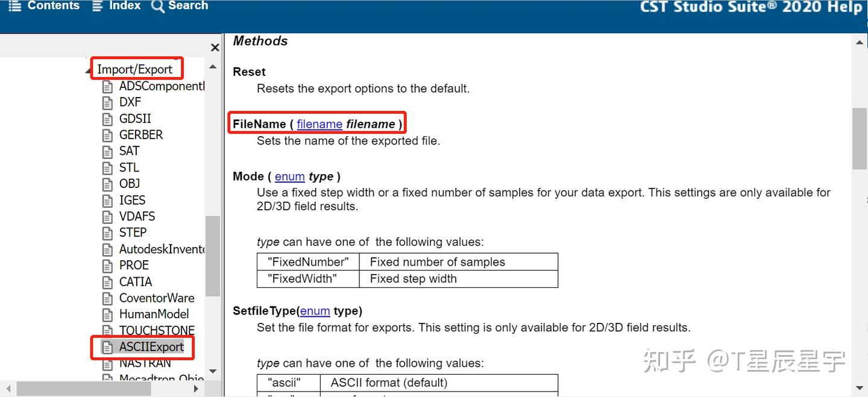Click the Index icon in header
This screenshot has width=868, height=397.
point(98,6)
